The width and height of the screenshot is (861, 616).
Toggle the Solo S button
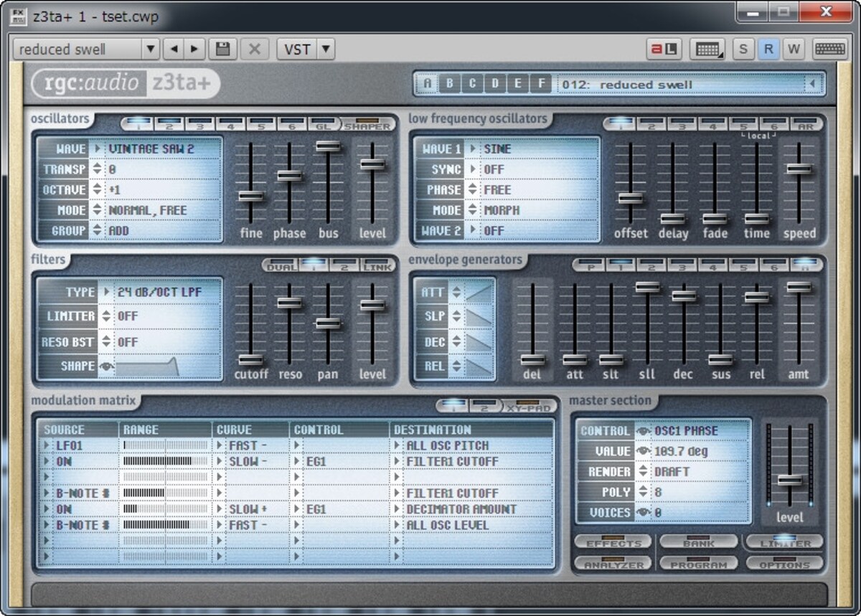tap(743, 49)
